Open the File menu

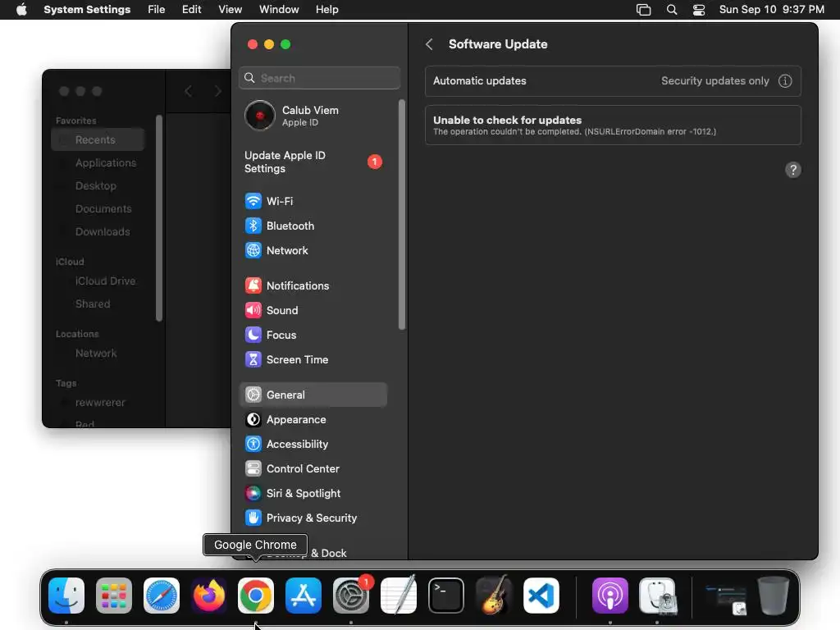157,10
